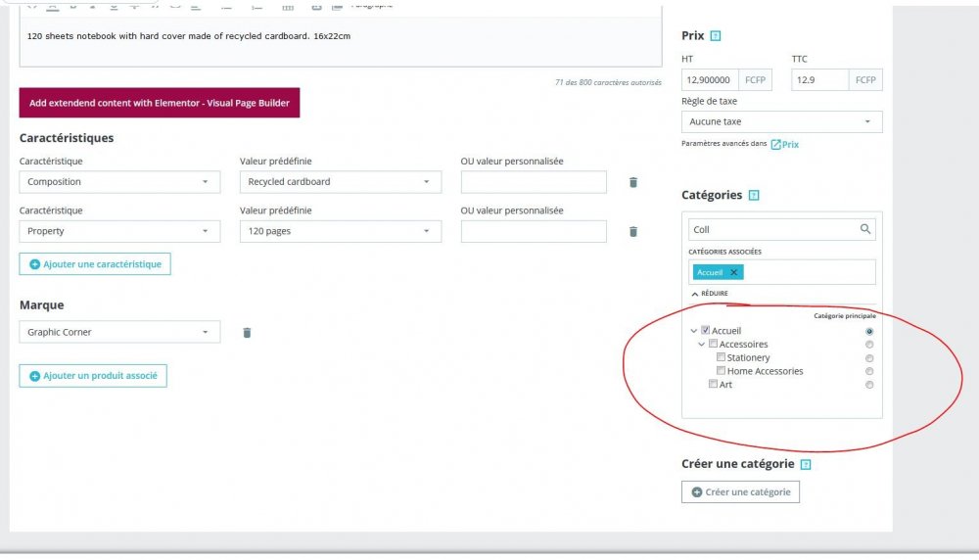Delete the Composition characteristic row

point(633,182)
